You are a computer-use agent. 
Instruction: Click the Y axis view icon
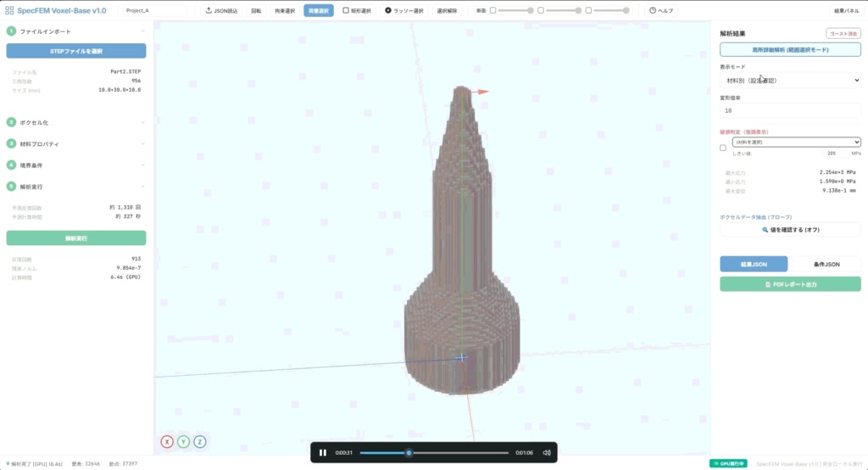tap(183, 442)
